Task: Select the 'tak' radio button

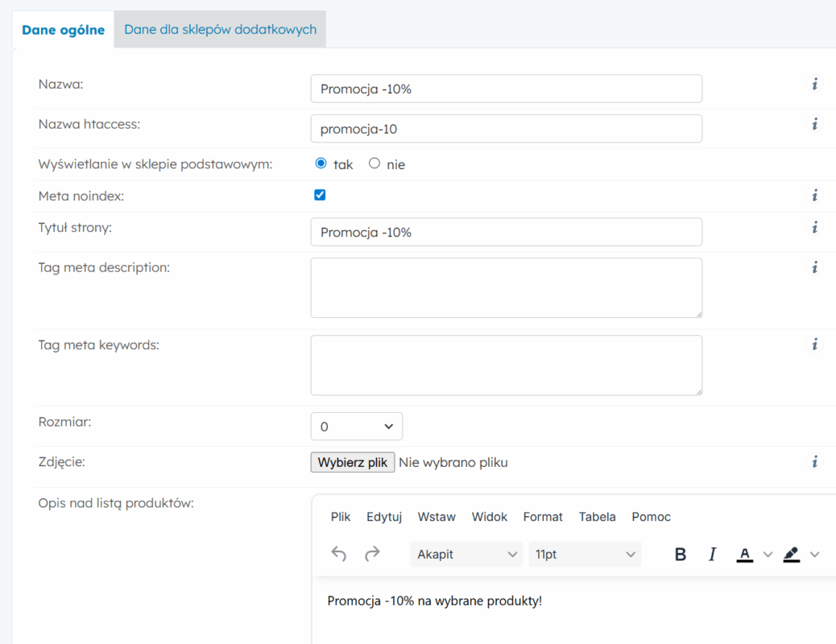Action: pyautogui.click(x=321, y=163)
